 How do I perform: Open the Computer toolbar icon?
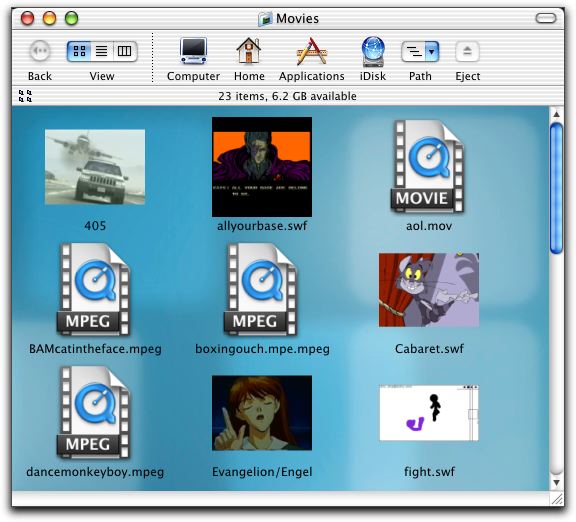point(193,51)
